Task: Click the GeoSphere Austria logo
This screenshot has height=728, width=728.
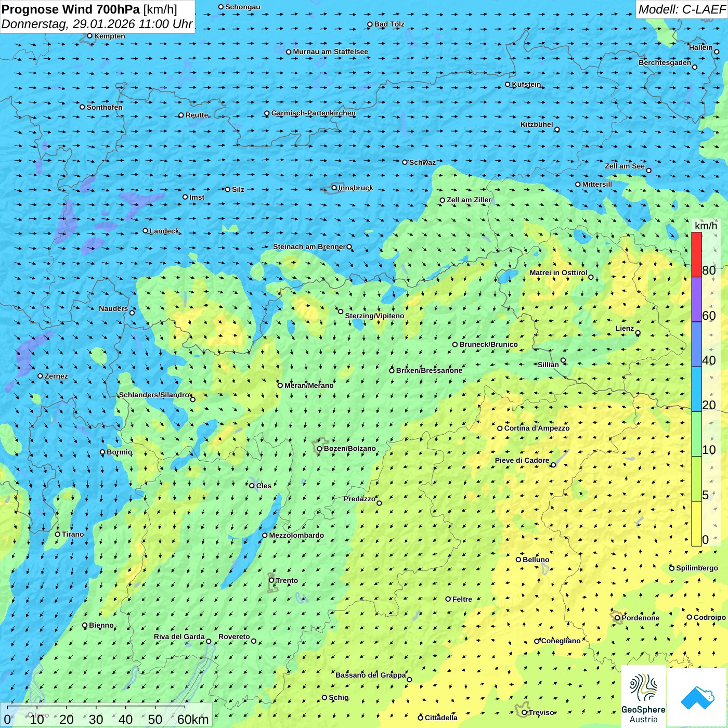Action: (643, 697)
